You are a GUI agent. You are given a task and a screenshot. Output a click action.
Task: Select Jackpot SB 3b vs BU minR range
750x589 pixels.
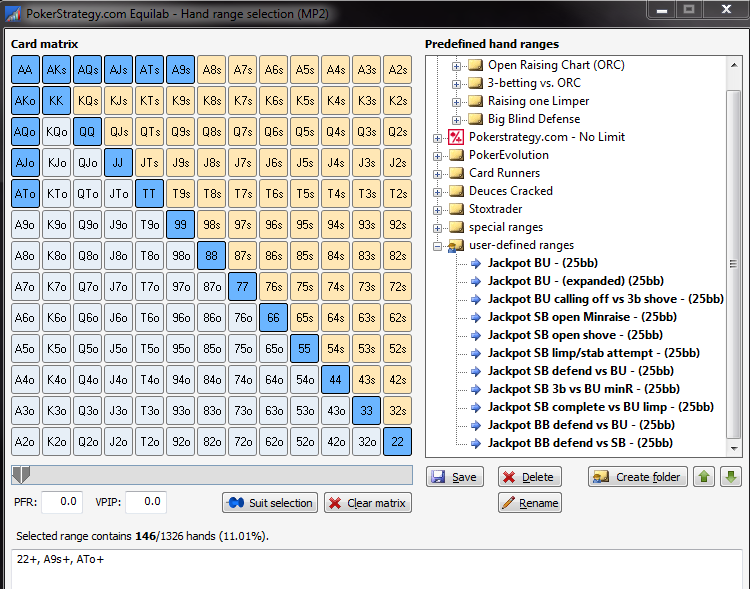coord(584,389)
